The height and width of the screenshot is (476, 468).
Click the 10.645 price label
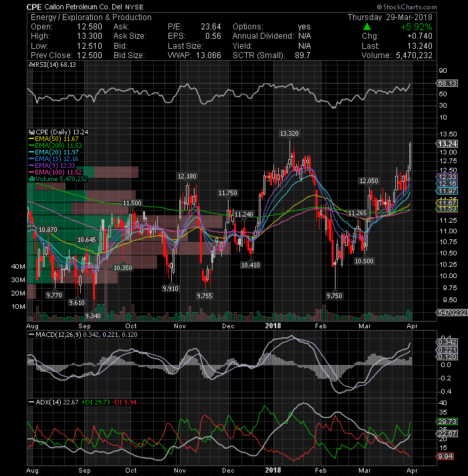86,240
